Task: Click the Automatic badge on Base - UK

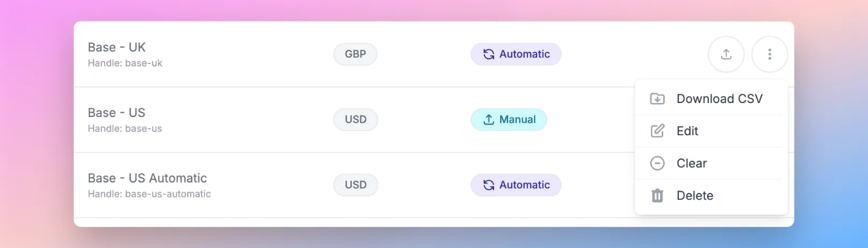Action: coord(516,54)
